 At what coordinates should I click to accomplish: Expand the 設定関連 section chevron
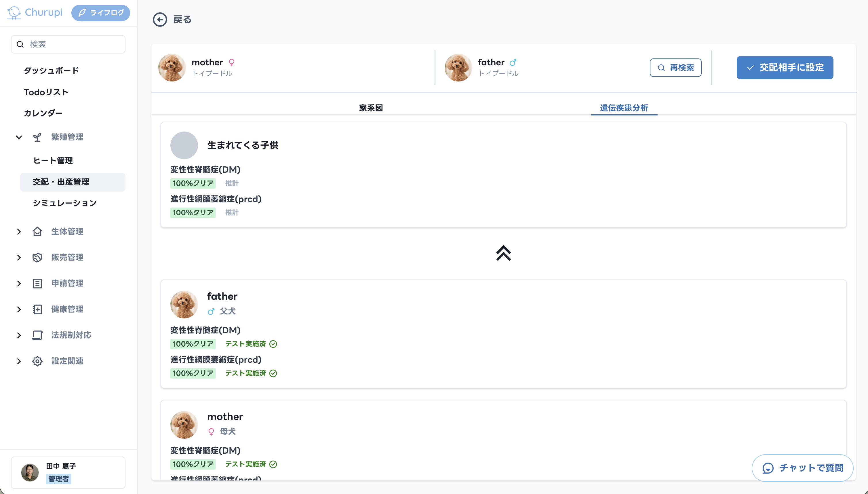[19, 361]
